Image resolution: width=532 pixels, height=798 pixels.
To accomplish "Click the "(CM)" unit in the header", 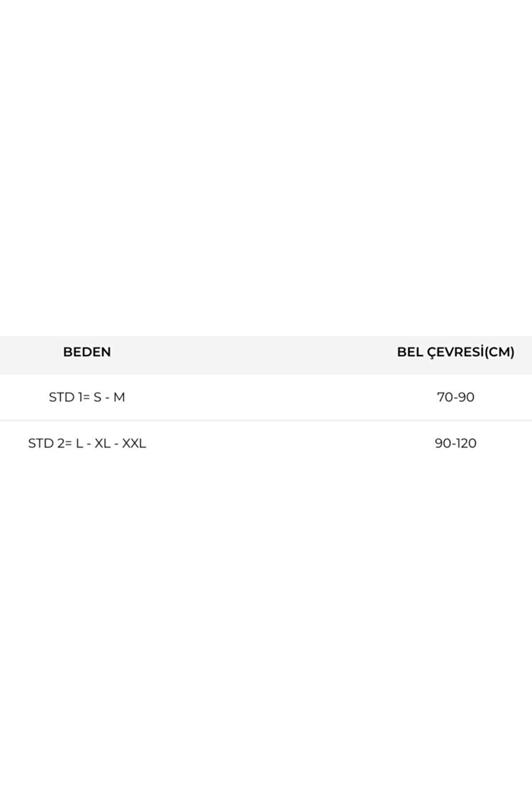I will [499, 352].
